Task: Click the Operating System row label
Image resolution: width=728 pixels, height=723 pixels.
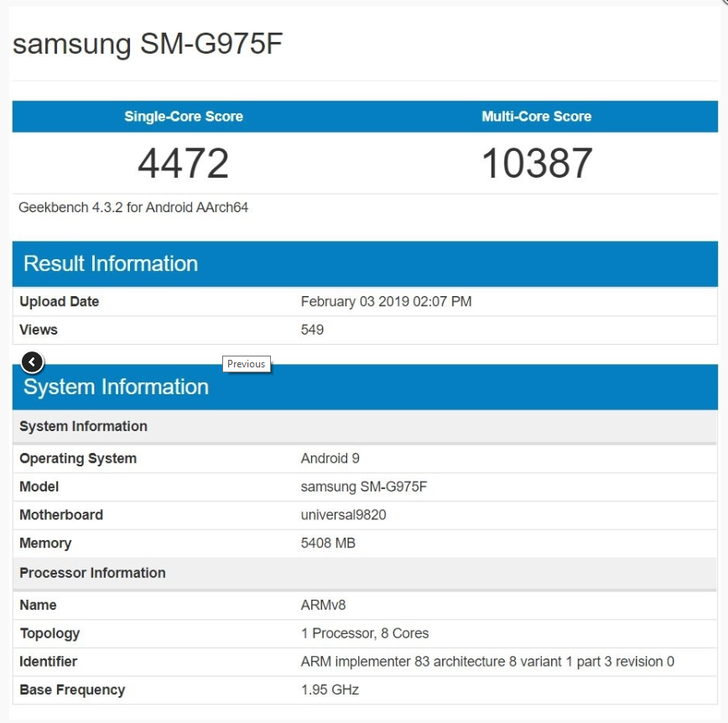Action: tap(78, 459)
